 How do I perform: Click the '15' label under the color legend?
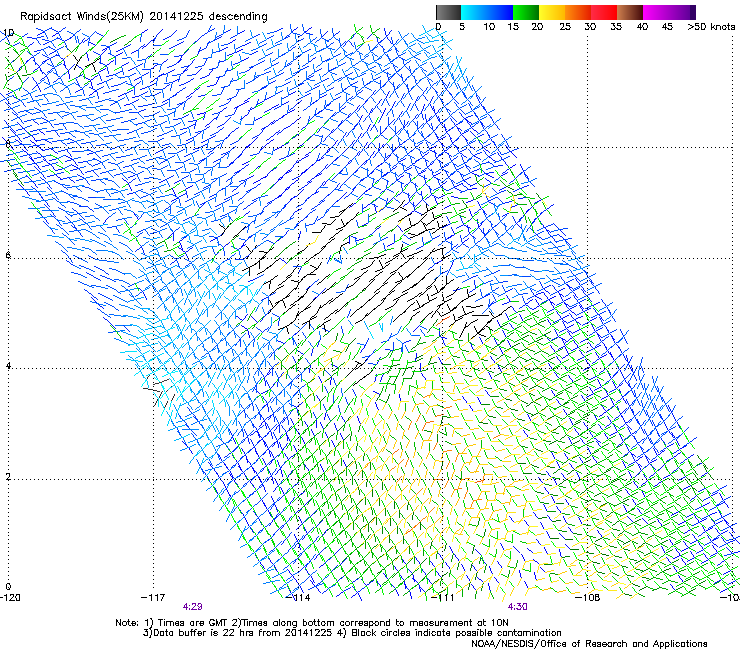[513, 27]
